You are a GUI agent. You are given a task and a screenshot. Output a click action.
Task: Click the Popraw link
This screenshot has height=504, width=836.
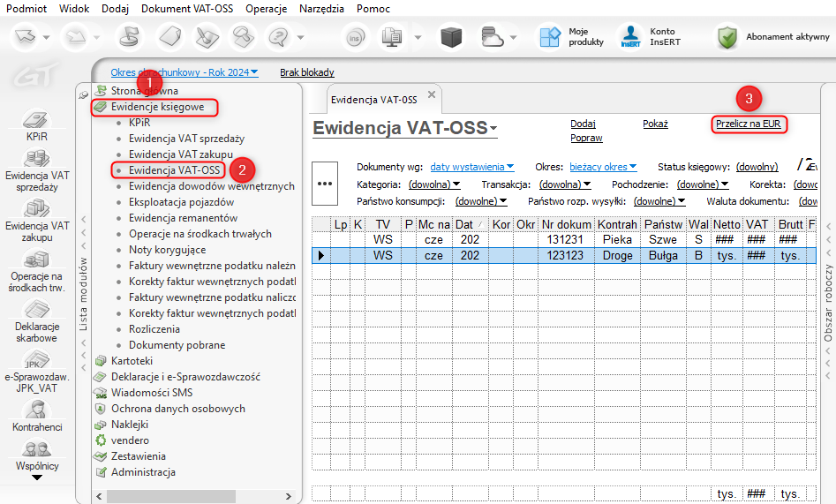click(586, 138)
